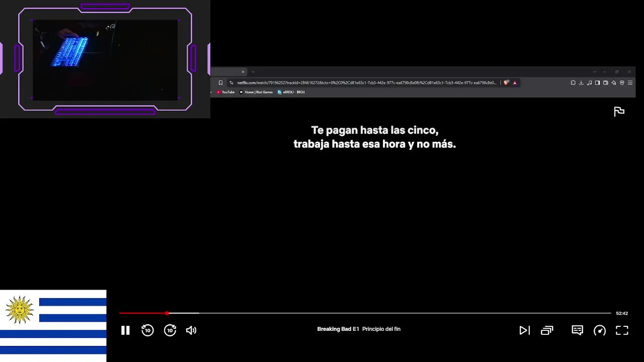Open the browser extensions puzzle icon

pos(573,82)
